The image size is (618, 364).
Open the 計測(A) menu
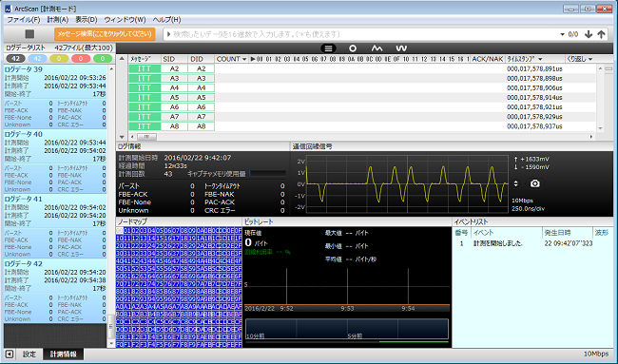point(58,19)
